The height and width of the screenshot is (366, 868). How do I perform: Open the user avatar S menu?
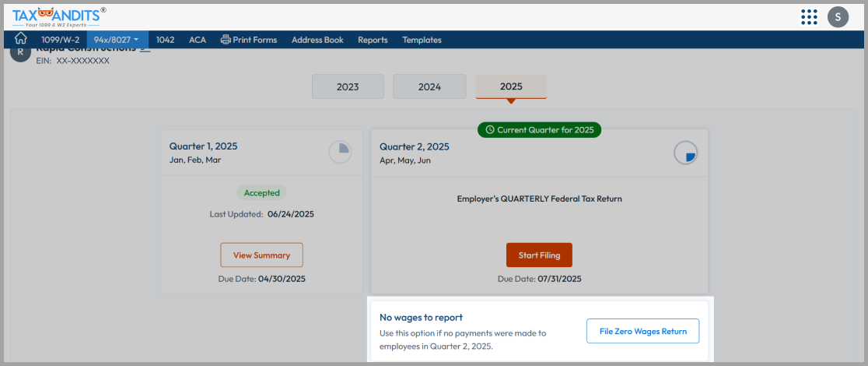pyautogui.click(x=838, y=17)
